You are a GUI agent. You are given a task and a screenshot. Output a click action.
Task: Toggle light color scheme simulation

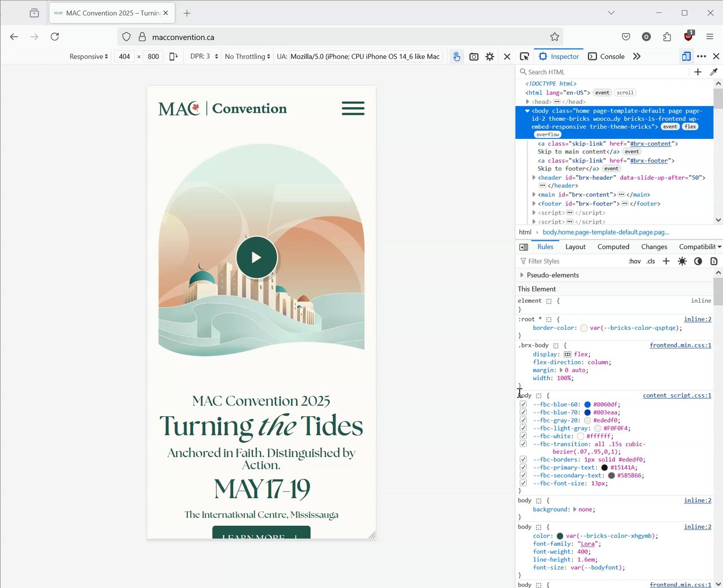click(x=682, y=261)
